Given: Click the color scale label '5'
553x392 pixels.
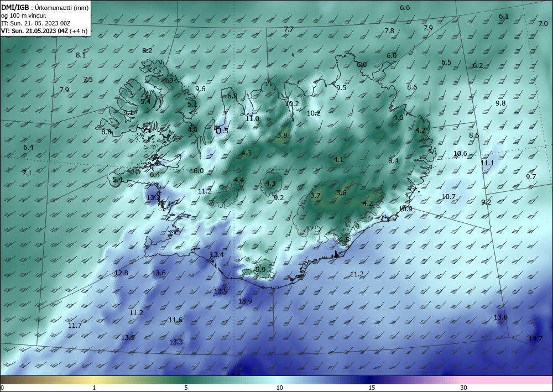Looking at the screenshot, I should point(186,388).
